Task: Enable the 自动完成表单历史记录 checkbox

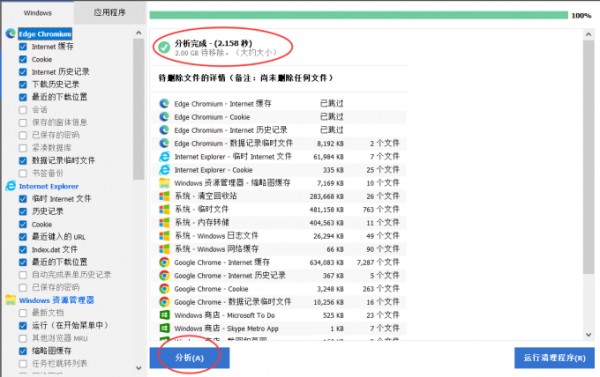Action: click(x=23, y=275)
